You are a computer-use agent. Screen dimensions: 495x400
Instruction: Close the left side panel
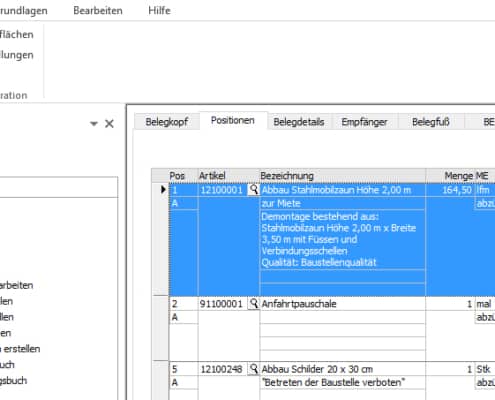tap(109, 124)
